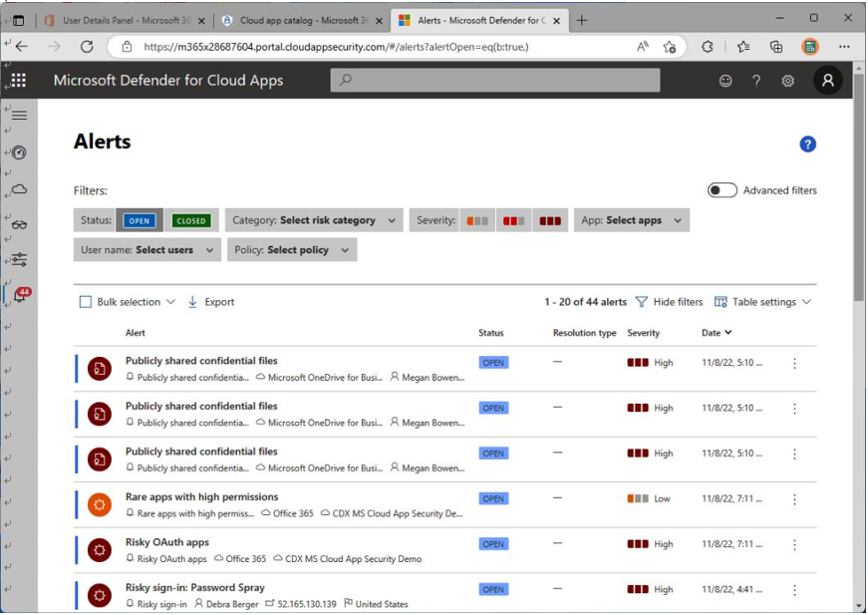Open the browser extensions puzzle icon
Screen dimensions: 868x615
[x=707, y=47]
